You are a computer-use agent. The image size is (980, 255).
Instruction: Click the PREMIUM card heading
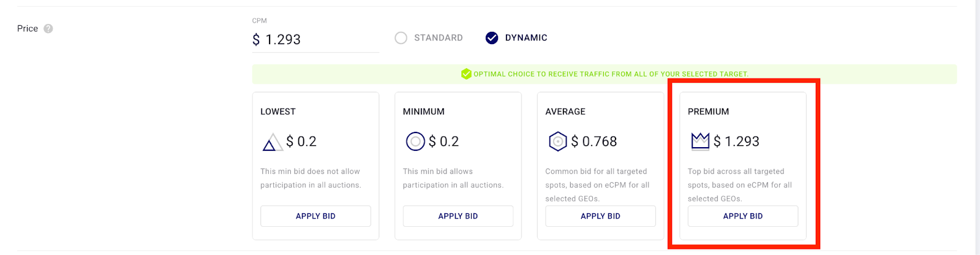click(x=708, y=112)
